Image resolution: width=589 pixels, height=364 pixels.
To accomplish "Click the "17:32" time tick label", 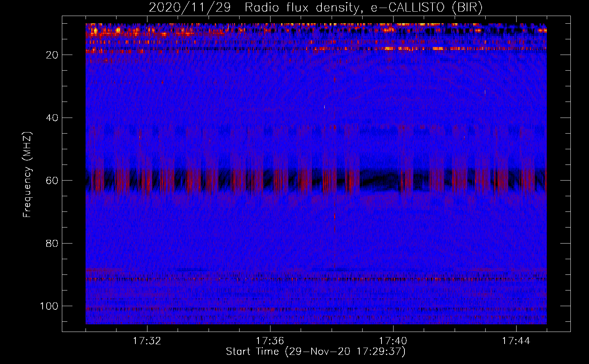I will pos(147,341).
